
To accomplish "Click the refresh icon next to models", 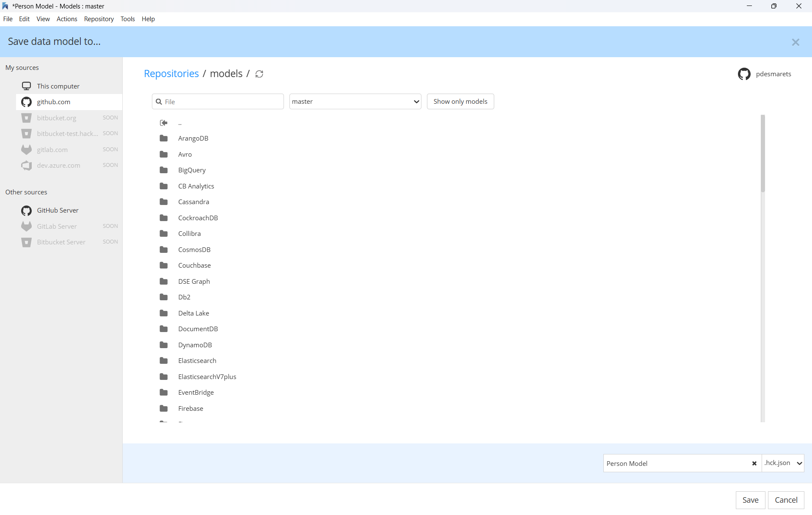I will pos(259,74).
